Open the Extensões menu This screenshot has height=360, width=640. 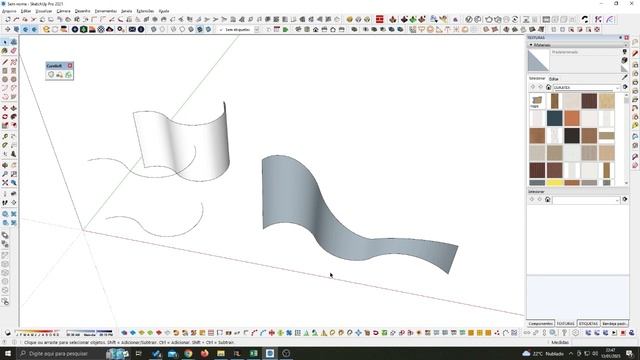pyautogui.click(x=145, y=11)
